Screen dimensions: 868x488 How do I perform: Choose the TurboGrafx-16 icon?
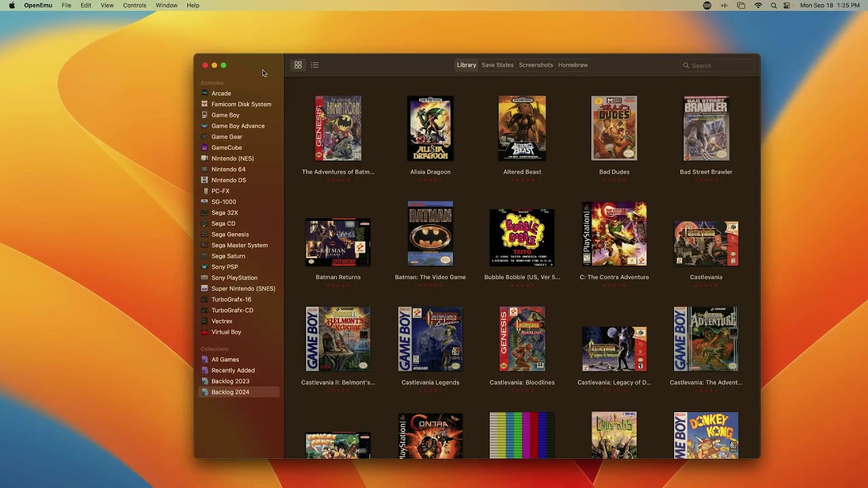pos(205,300)
